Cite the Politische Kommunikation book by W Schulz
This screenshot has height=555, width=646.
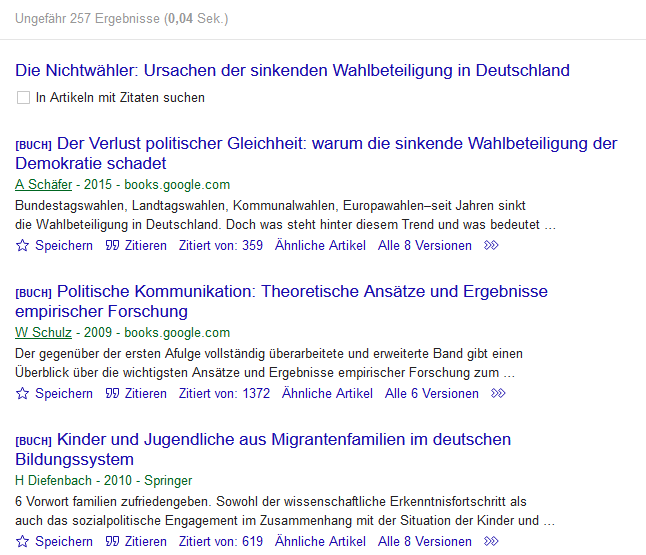[113, 393]
